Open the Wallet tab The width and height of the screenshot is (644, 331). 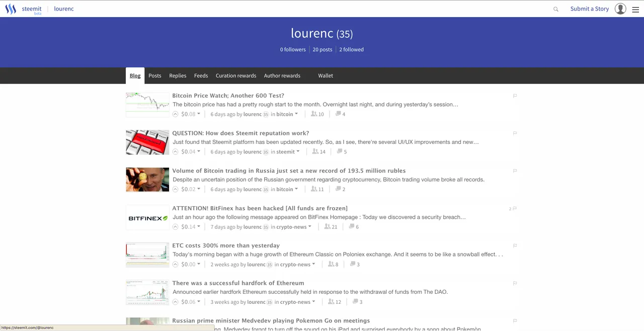tap(326, 75)
